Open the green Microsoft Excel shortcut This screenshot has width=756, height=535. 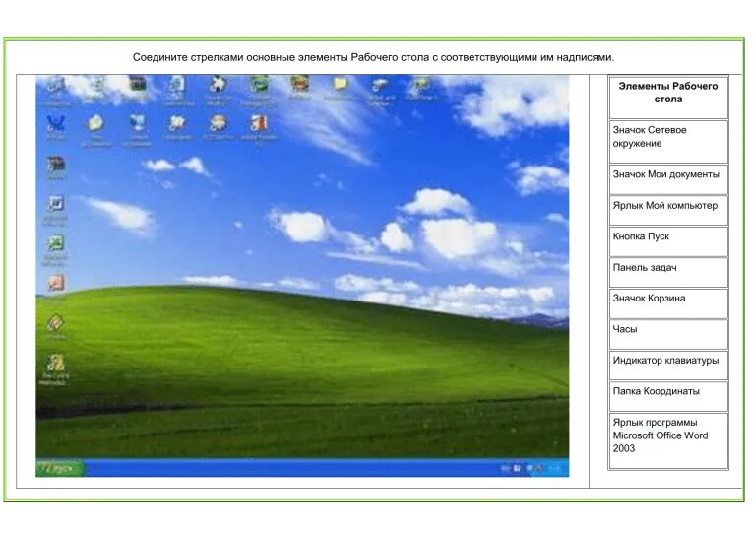(x=56, y=243)
